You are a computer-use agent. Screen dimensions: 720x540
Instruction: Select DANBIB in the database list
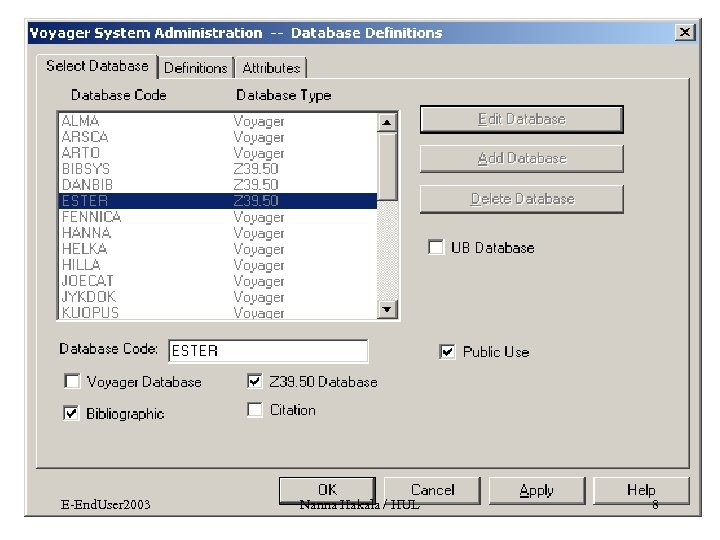tap(218, 185)
